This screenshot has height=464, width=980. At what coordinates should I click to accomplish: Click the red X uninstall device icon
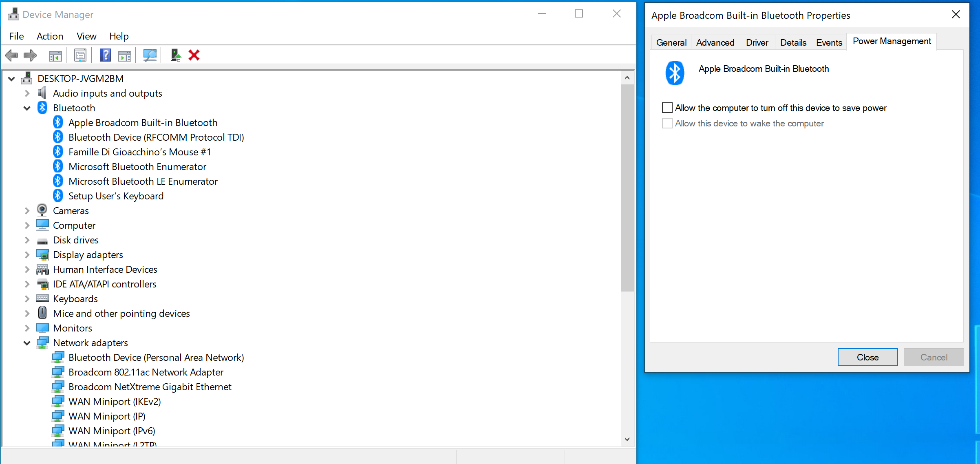pyautogui.click(x=194, y=55)
